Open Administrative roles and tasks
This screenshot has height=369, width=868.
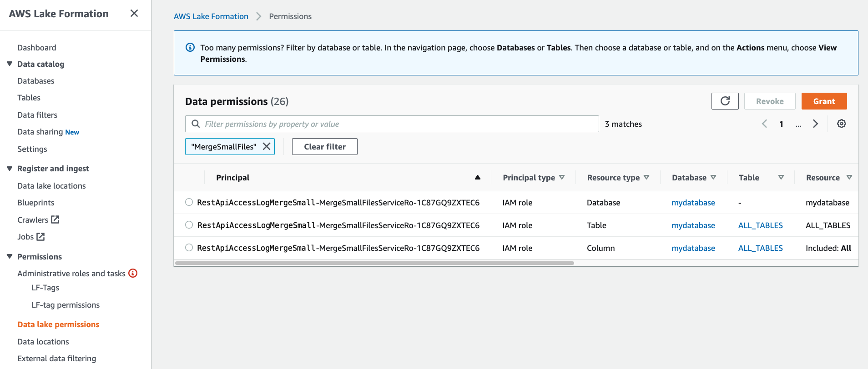71,273
